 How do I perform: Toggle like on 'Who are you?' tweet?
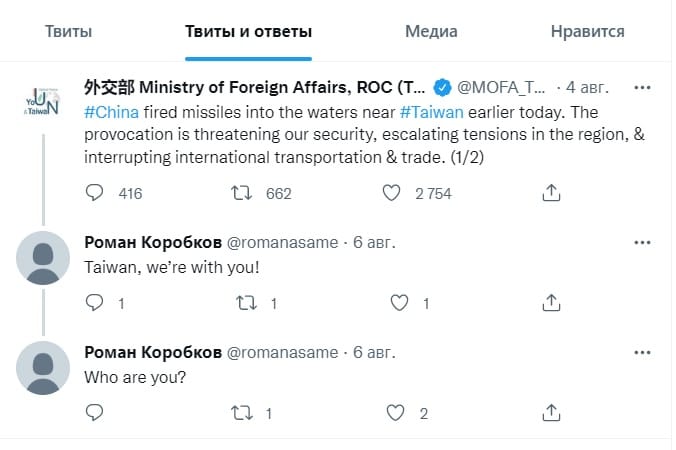click(x=395, y=412)
